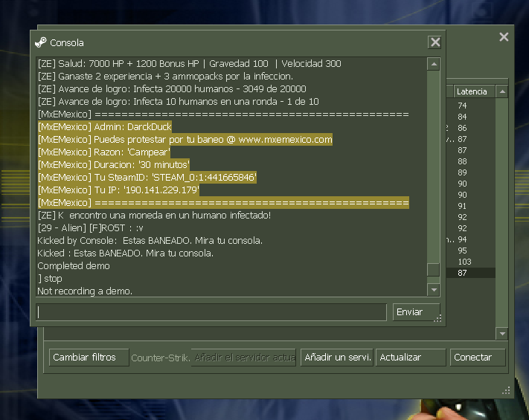The image size is (529, 420).
Task: Click the 'Infecta 20000 humanos' progress line
Action: coord(172,89)
